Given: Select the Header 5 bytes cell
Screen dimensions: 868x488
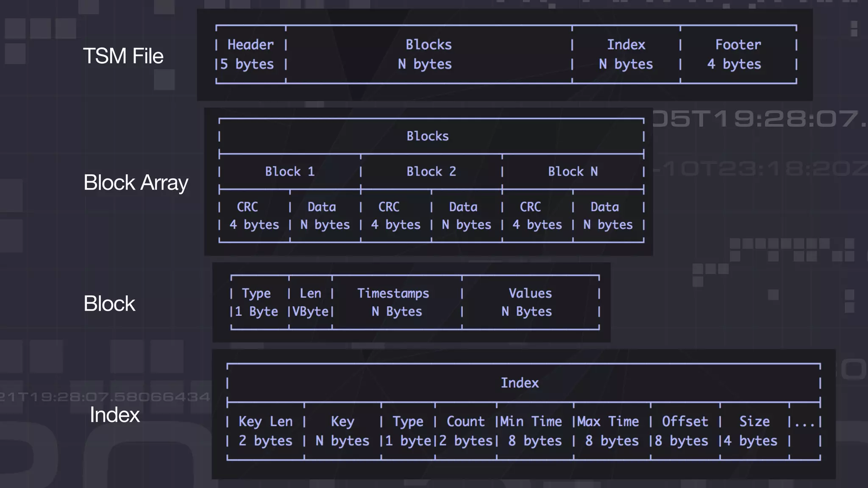Looking at the screenshot, I should (250, 54).
